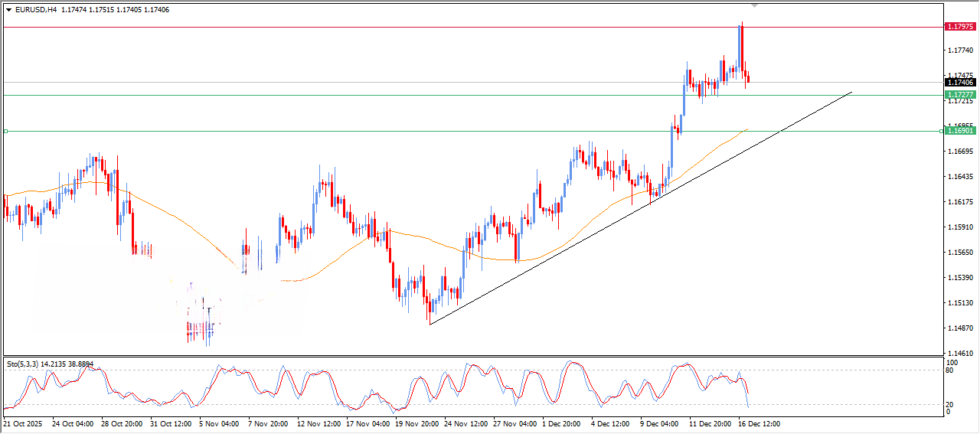The image size is (980, 434).
Task: Click the 1 Dec 20:00 time label
Action: [x=563, y=423]
